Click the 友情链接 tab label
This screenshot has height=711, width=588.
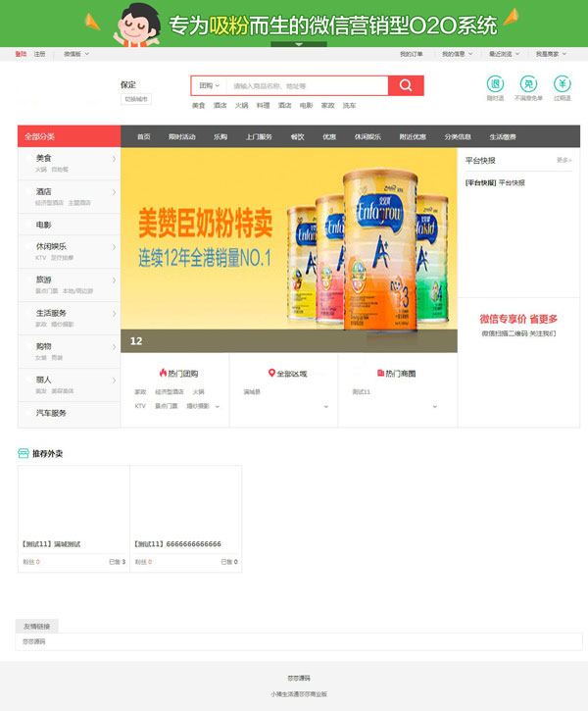[36, 627]
